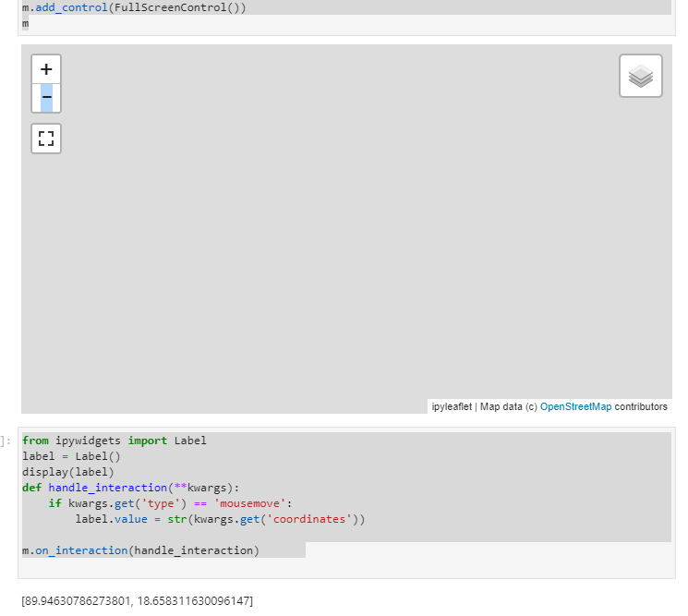Zoom out of the map with minus button
Screen dimensions: 688x616
[x=46, y=97]
